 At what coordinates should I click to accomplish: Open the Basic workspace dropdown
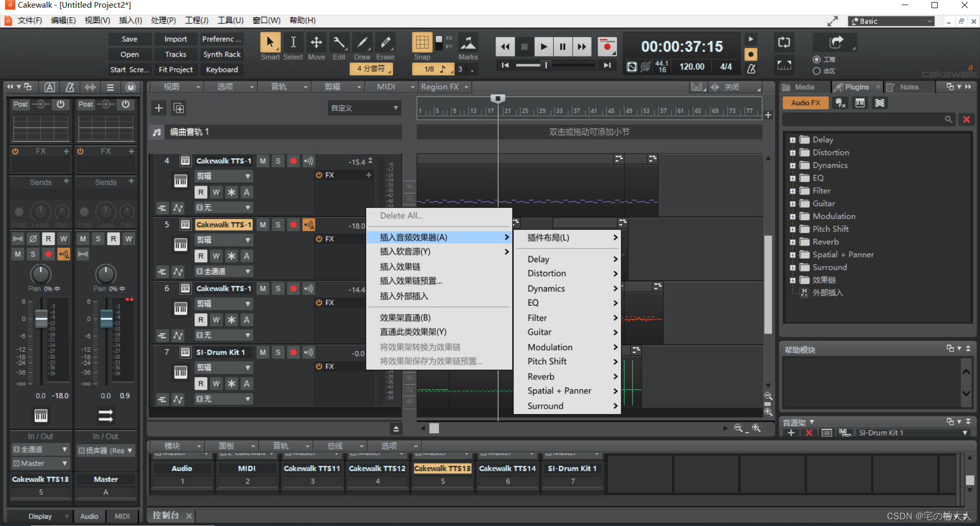(891, 21)
